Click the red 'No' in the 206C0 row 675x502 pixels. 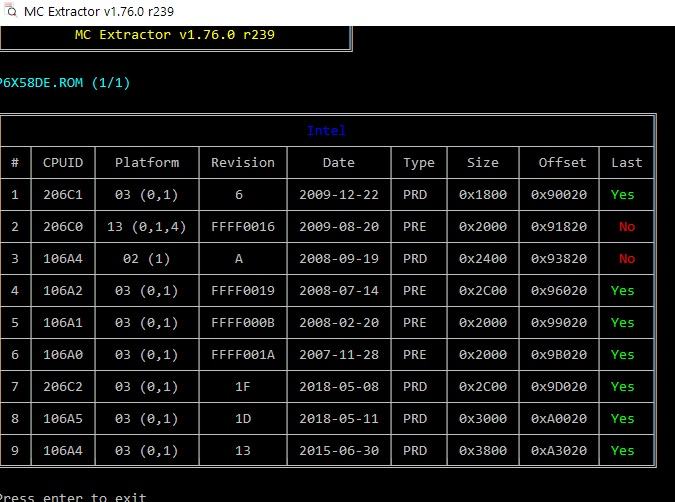coord(627,226)
